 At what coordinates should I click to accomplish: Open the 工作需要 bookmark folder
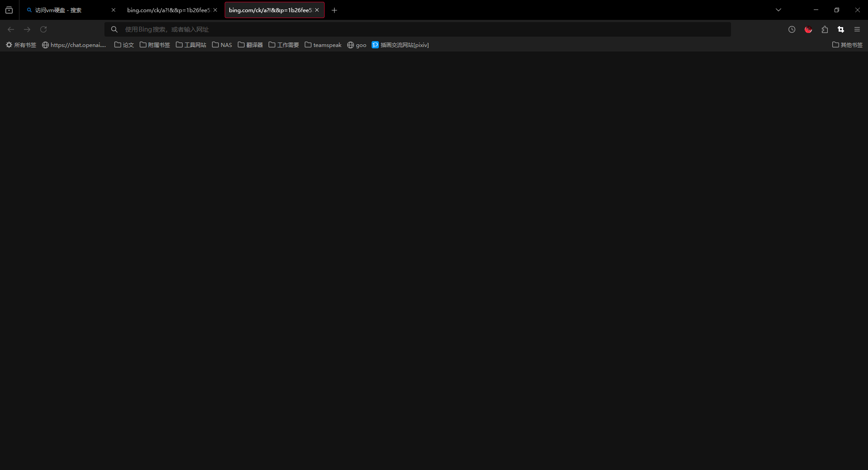point(284,45)
